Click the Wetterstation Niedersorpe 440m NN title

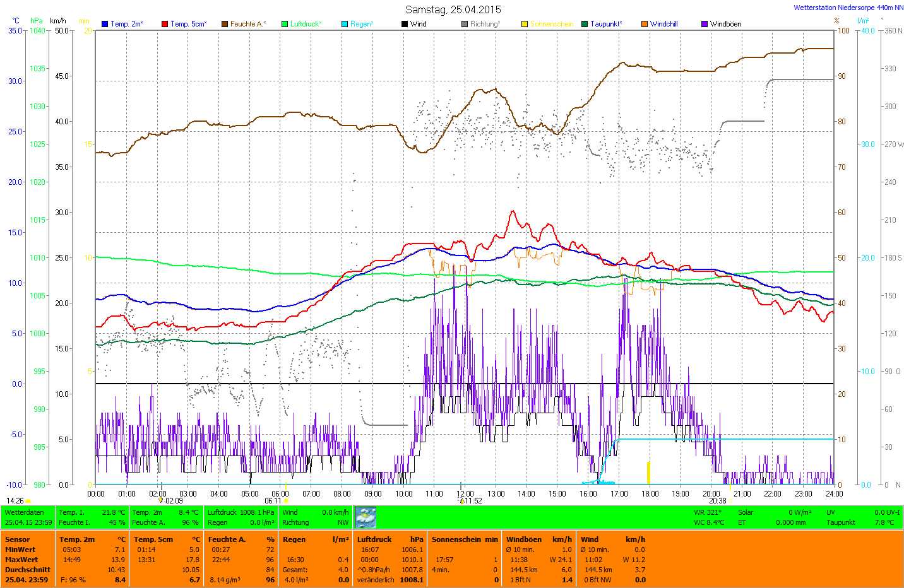pos(848,8)
